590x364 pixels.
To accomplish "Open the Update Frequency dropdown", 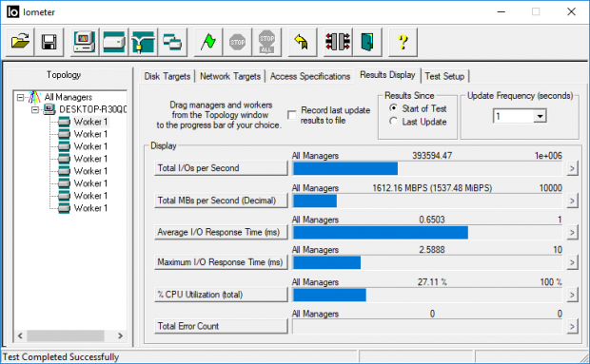I will pyautogui.click(x=540, y=116).
